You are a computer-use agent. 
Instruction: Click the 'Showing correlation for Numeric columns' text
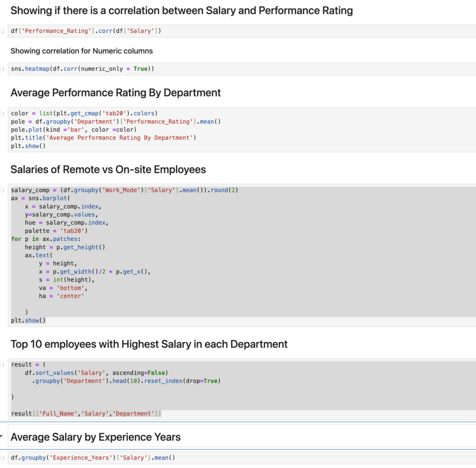tap(81, 51)
